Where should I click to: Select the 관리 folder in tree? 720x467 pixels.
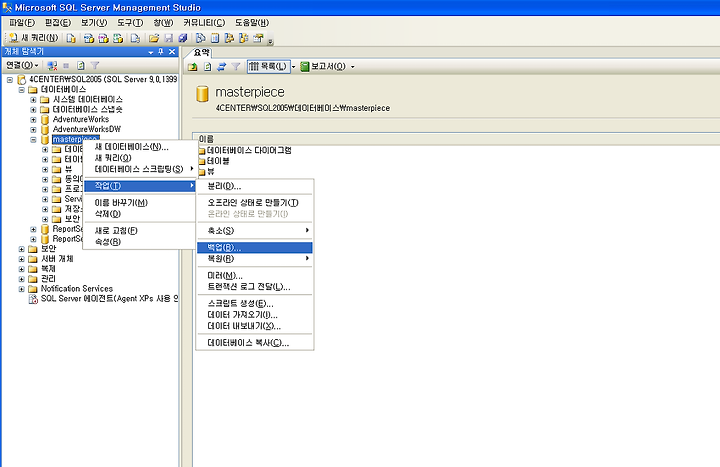tap(48, 279)
